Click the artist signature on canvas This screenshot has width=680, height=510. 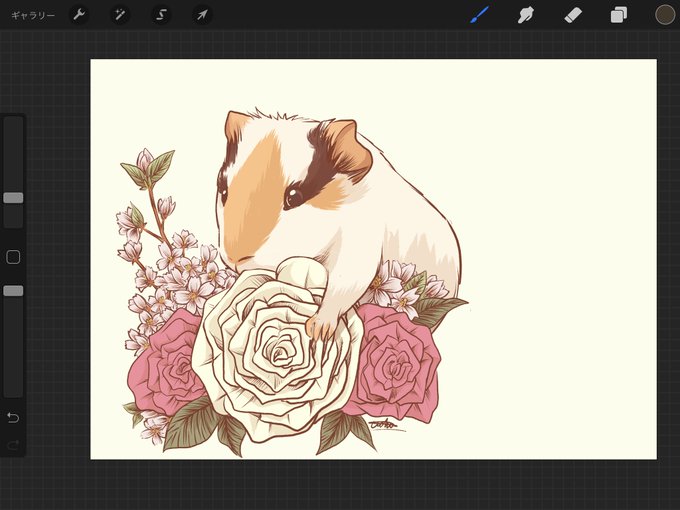point(386,425)
